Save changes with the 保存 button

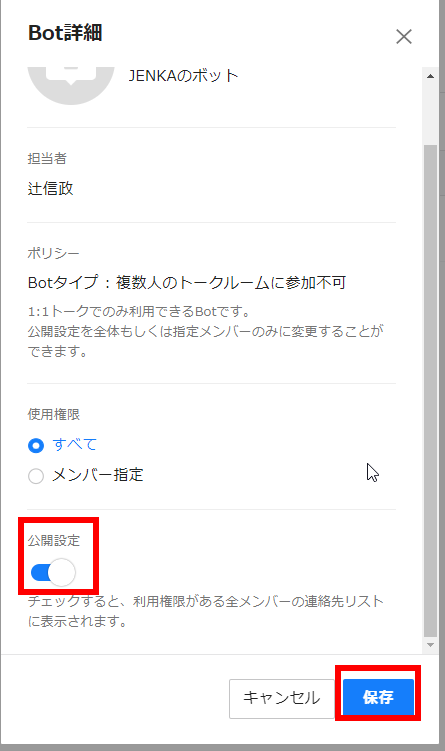point(378,697)
